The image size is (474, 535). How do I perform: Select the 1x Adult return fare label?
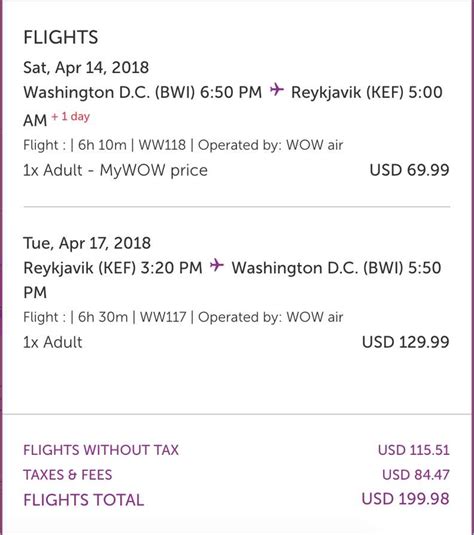point(53,342)
